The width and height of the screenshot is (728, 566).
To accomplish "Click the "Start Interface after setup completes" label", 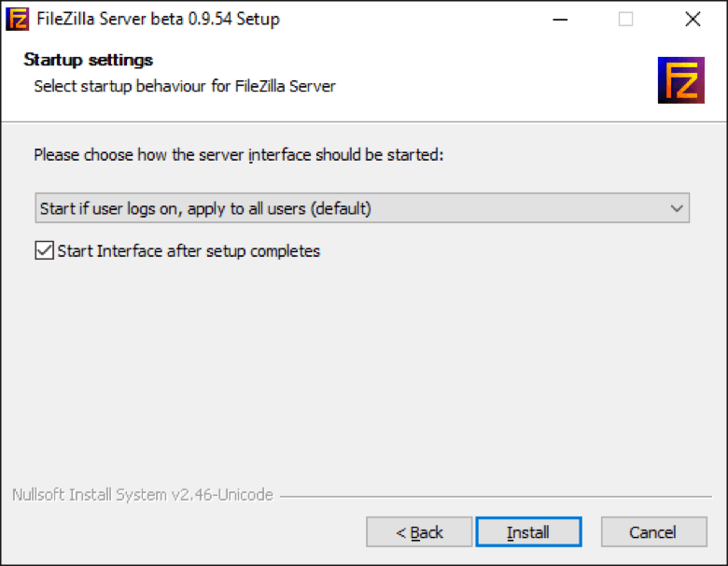I will (x=189, y=250).
